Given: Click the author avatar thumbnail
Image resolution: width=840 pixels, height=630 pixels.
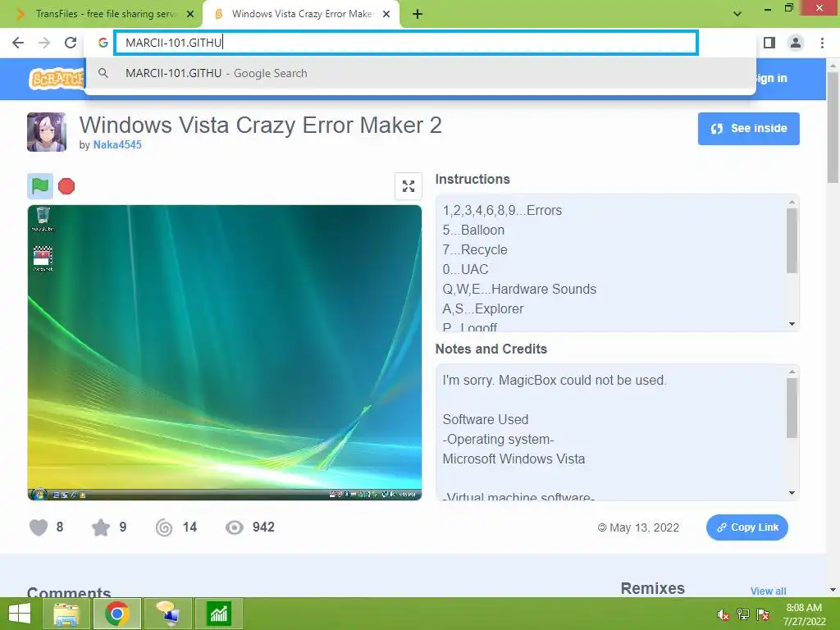Looking at the screenshot, I should click(x=47, y=132).
